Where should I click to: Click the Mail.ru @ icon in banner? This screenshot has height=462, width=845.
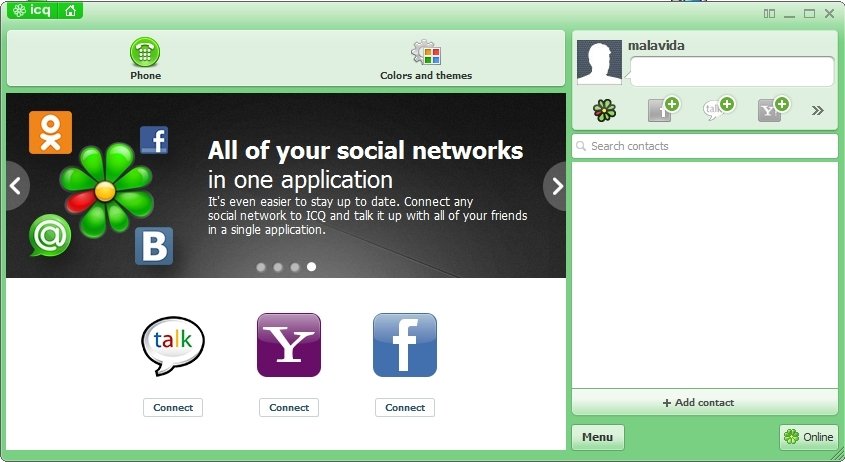pyautogui.click(x=50, y=235)
